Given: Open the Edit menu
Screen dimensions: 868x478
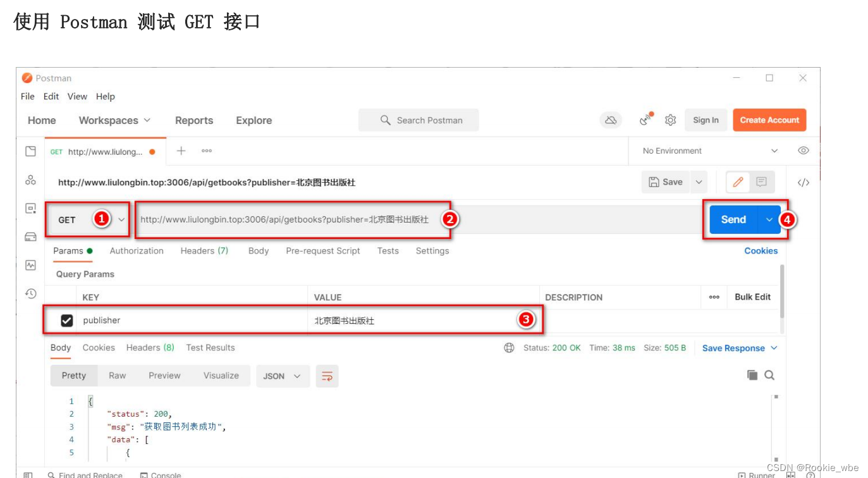Looking at the screenshot, I should click(51, 97).
